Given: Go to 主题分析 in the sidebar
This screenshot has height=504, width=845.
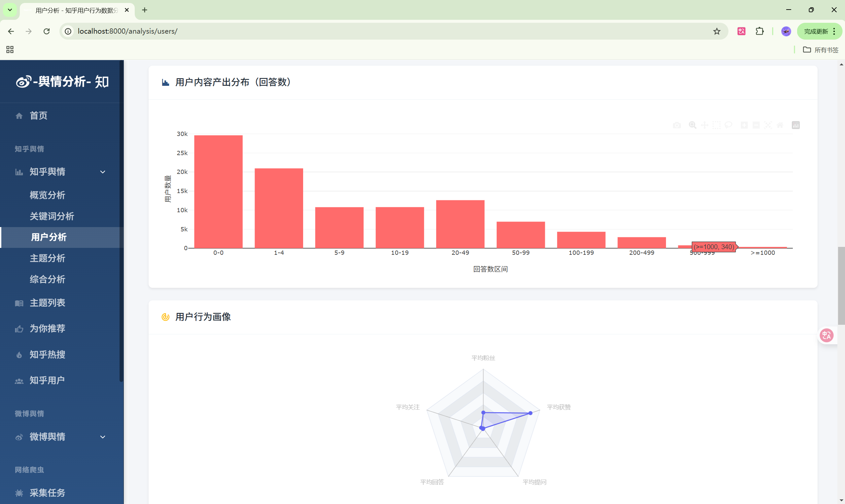Looking at the screenshot, I should tap(47, 258).
